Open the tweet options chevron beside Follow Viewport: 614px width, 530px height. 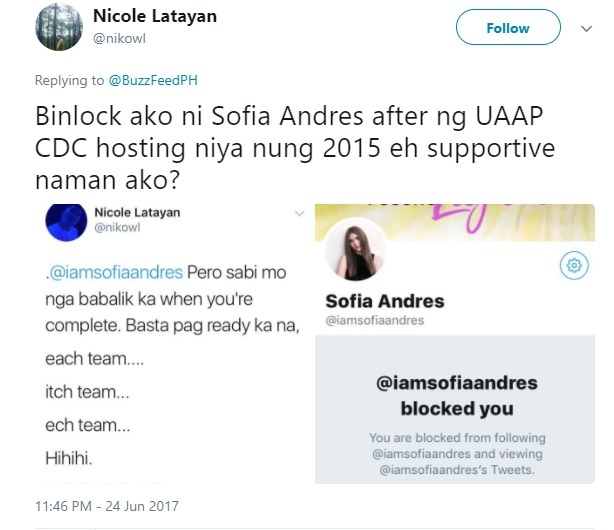(x=586, y=29)
